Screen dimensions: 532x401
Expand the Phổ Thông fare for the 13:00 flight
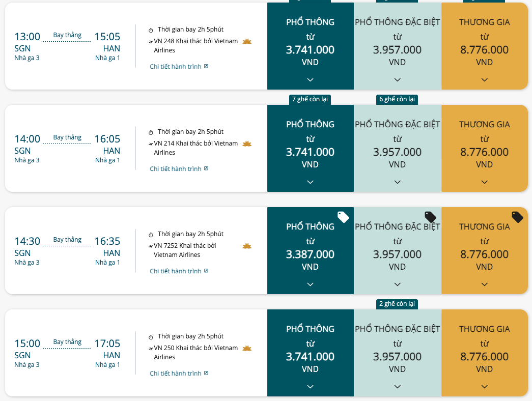(x=310, y=80)
